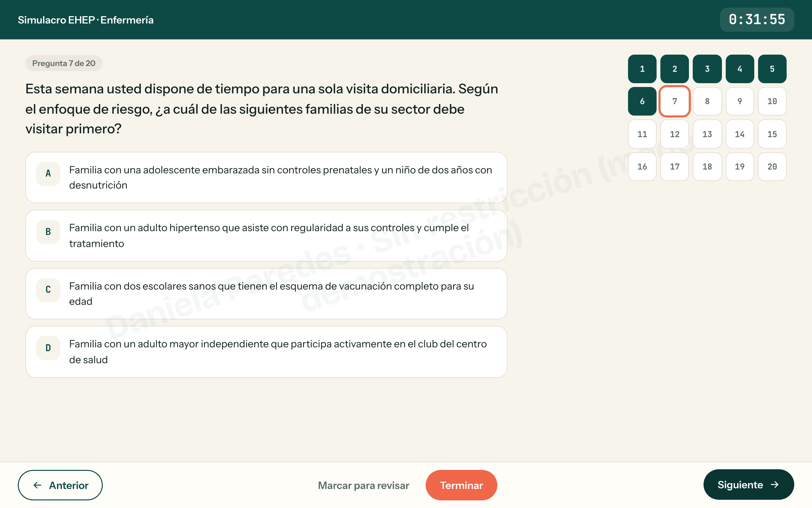Click Marcar para revisar
Image resolution: width=812 pixels, height=508 pixels.
(x=363, y=485)
